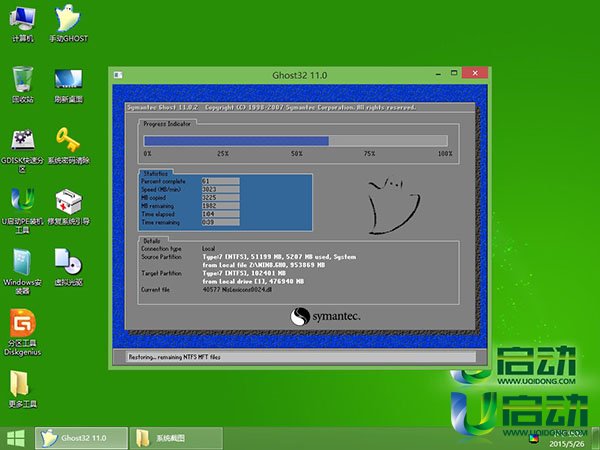The width and height of the screenshot is (600, 450).
Task: Click the Ghost progress indicator bar
Action: (296, 141)
